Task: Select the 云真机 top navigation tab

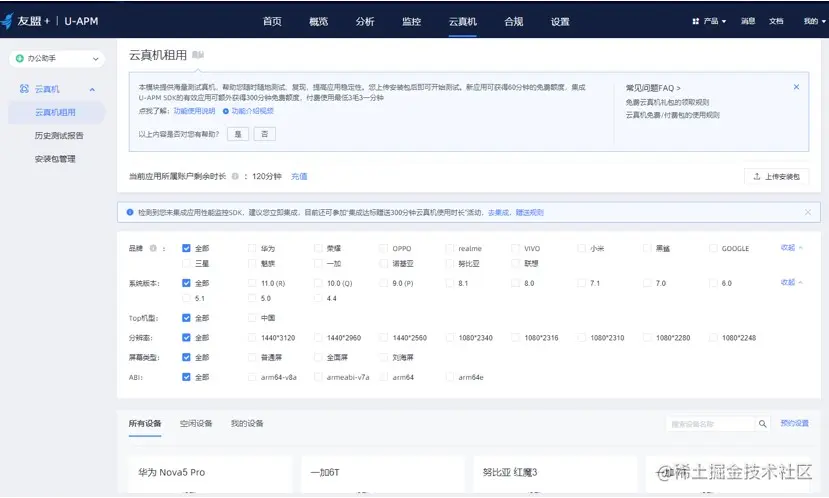Action: point(463,21)
